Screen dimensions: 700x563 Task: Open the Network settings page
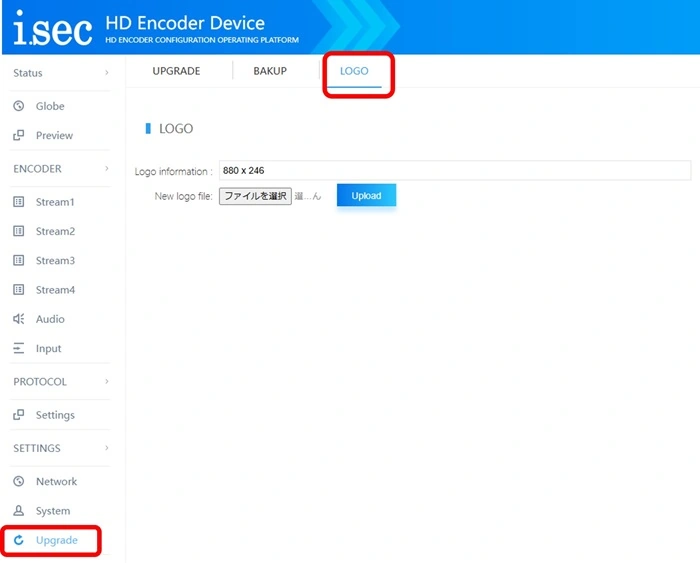56,481
